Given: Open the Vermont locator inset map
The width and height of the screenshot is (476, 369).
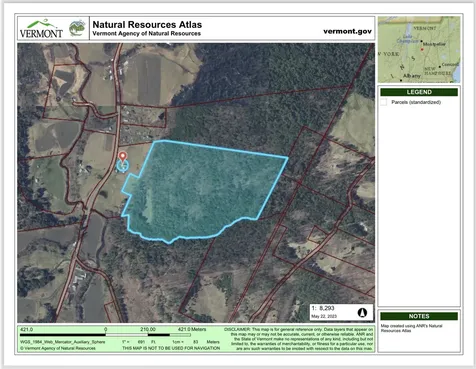Looking at the screenshot, I should (419, 49).
